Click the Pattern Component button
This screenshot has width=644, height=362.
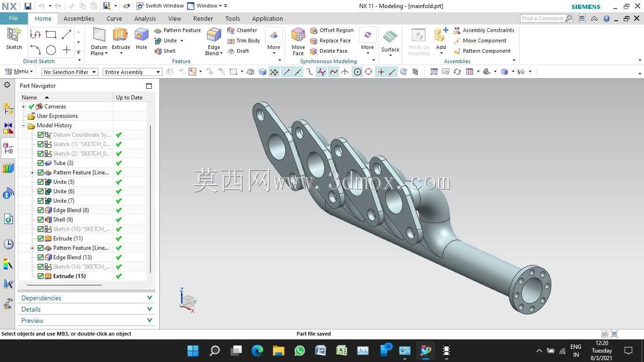(x=482, y=51)
